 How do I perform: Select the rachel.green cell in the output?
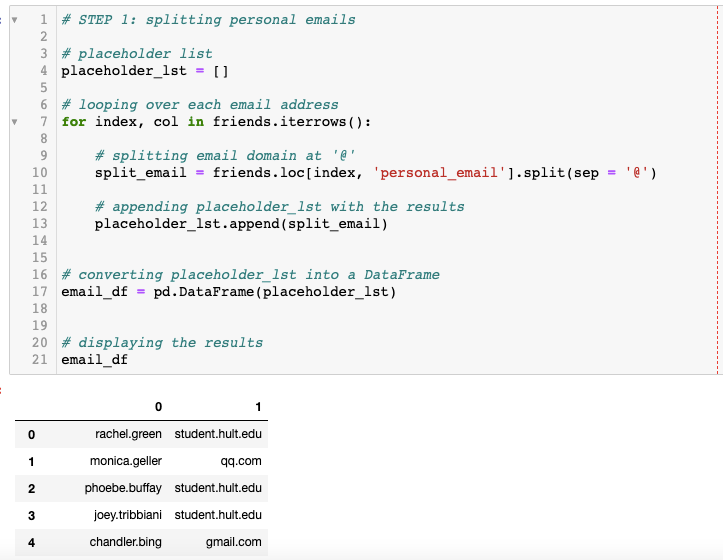(x=128, y=435)
